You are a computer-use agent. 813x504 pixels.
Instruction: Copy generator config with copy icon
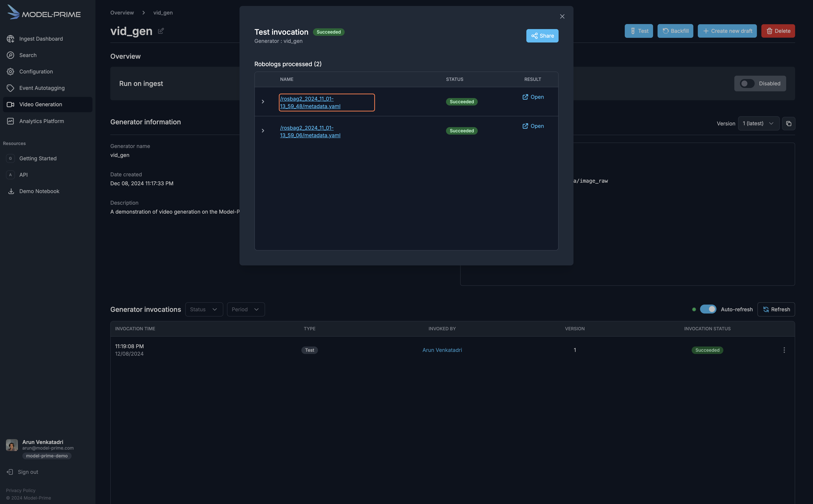coord(788,123)
